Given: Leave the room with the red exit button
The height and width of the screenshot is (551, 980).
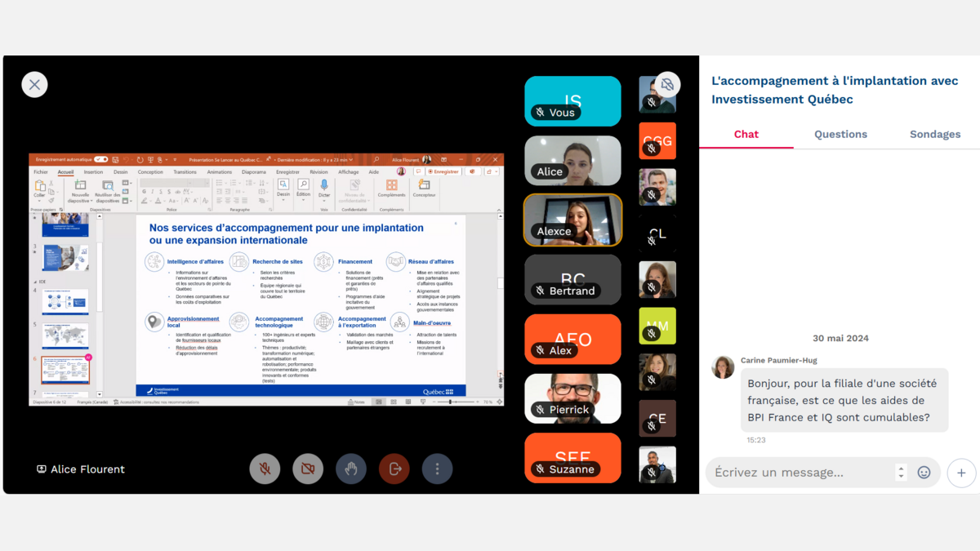Looking at the screenshot, I should [x=394, y=469].
